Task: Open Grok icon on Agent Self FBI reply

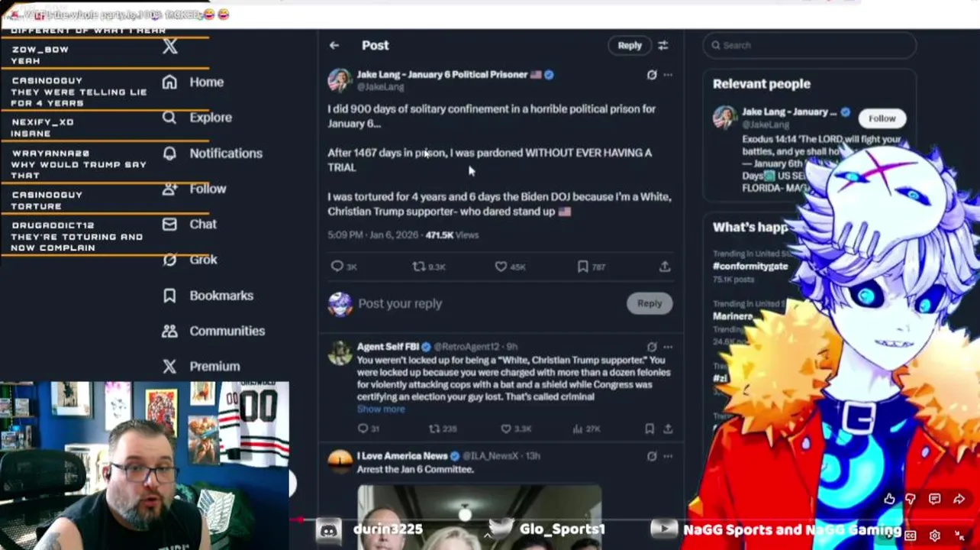Action: [651, 347]
